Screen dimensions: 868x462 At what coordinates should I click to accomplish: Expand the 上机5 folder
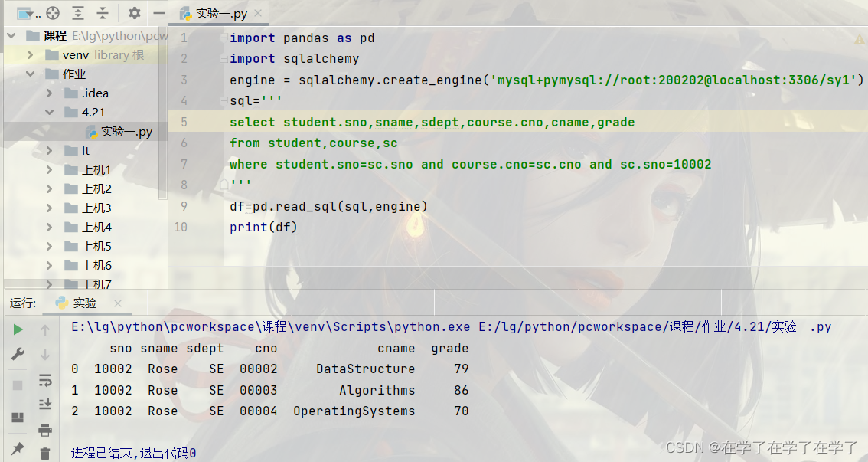[x=49, y=246]
